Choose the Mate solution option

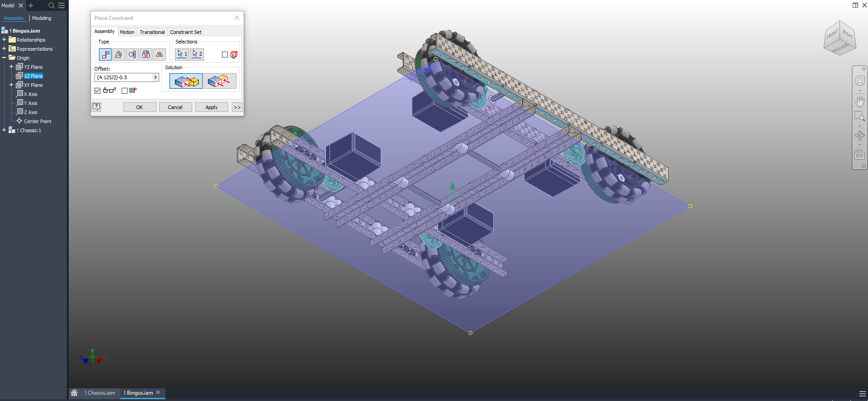coord(186,81)
